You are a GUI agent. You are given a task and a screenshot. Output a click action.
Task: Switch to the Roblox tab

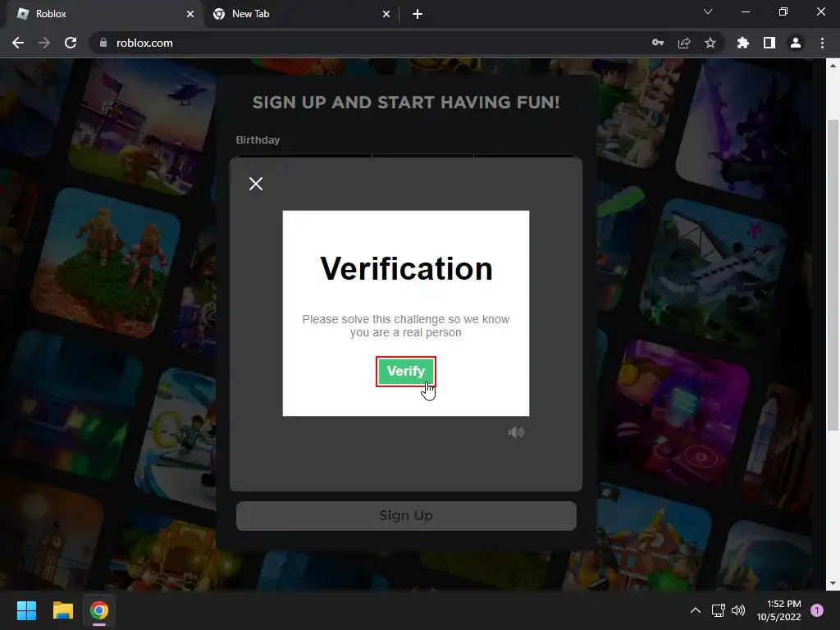106,14
